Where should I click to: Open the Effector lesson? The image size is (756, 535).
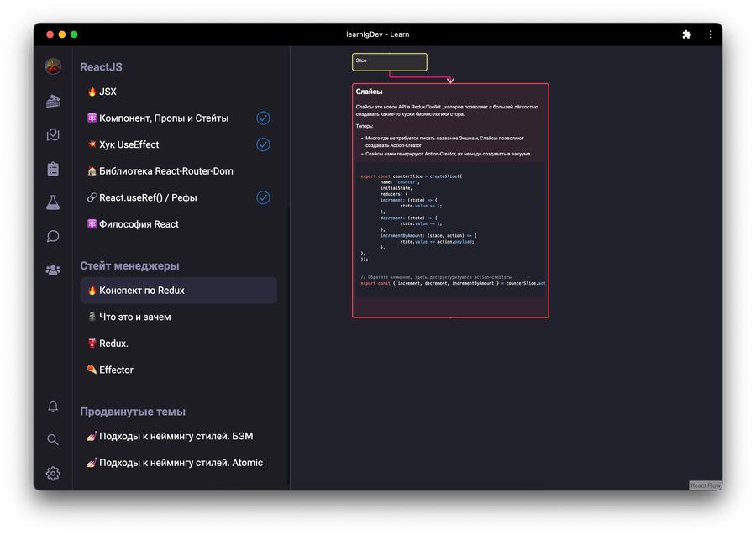(178, 370)
